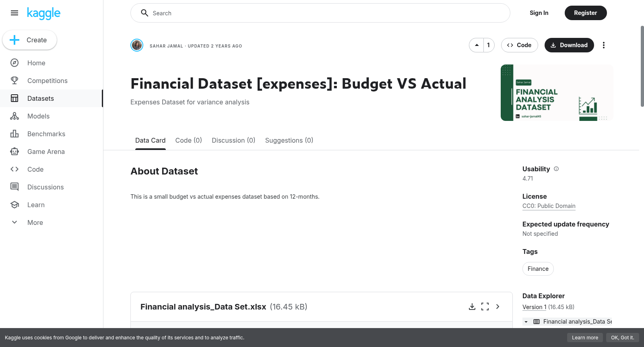Select the Data Card tab
Image resolution: width=644 pixels, height=347 pixels.
coord(151,140)
